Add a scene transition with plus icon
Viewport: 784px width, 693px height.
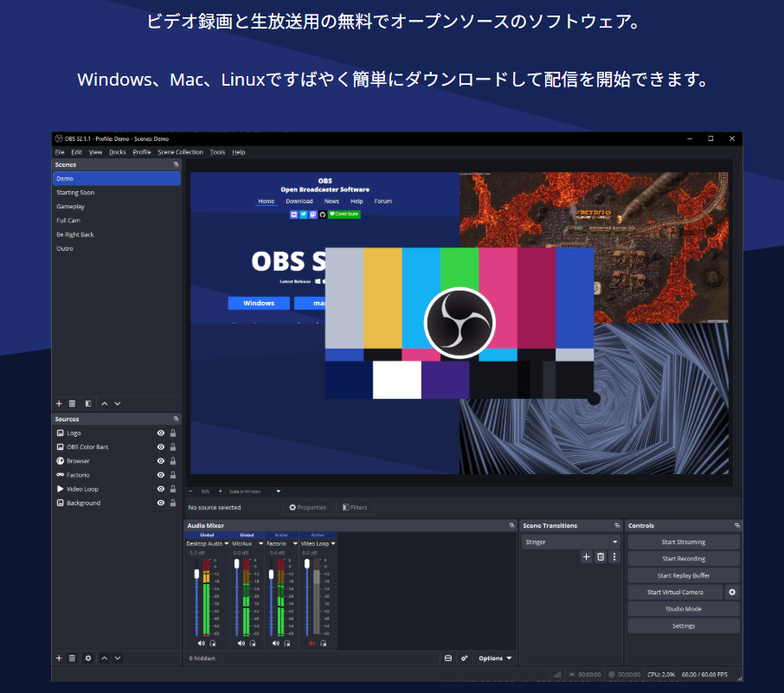point(586,557)
